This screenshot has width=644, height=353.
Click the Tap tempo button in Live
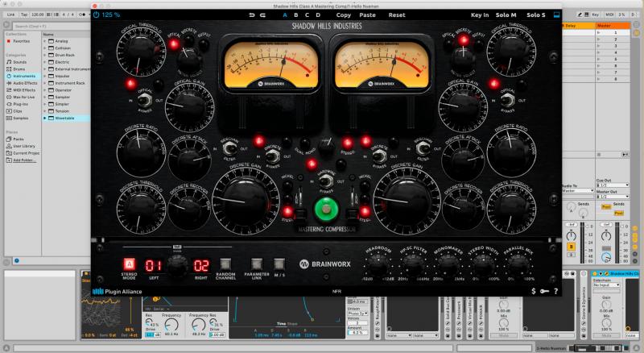(x=24, y=15)
